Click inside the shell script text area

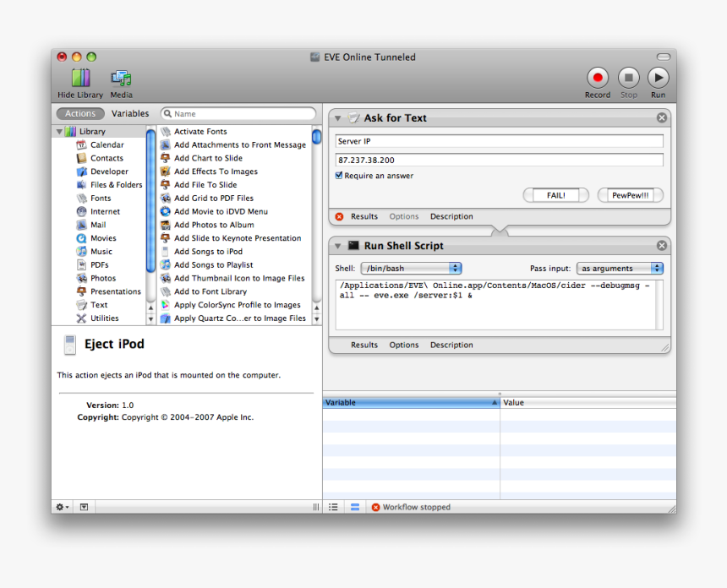pos(495,304)
